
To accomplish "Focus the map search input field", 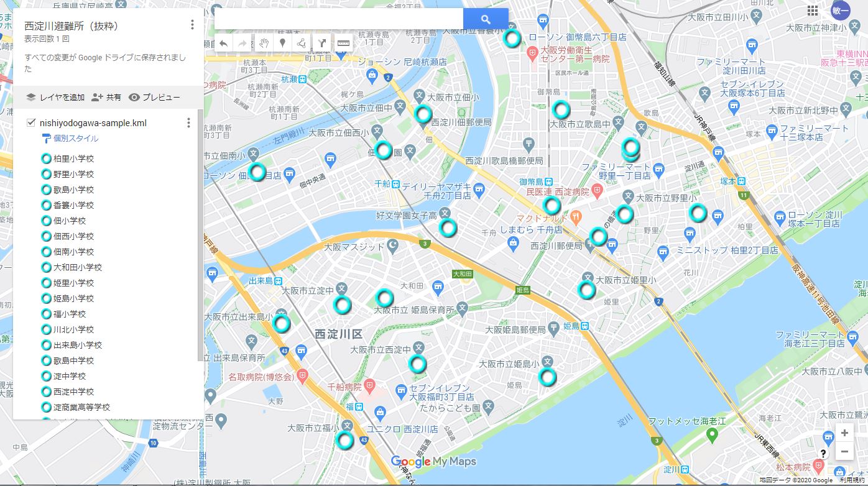I will pyautogui.click(x=339, y=19).
